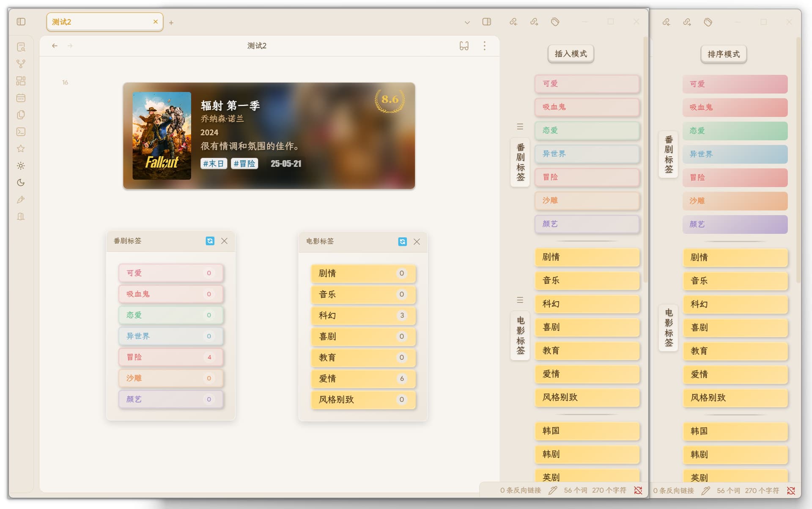Open the command terminal icon in ribbon

[x=21, y=132]
